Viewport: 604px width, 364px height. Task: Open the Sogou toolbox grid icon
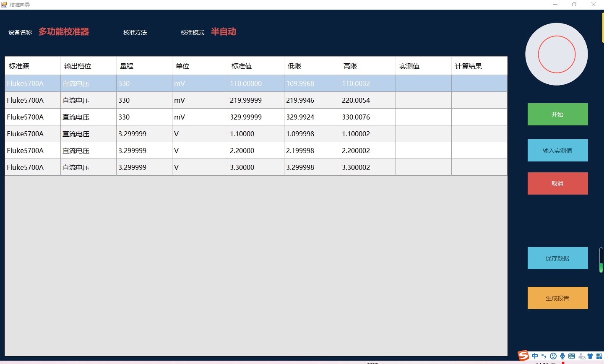pos(599,356)
